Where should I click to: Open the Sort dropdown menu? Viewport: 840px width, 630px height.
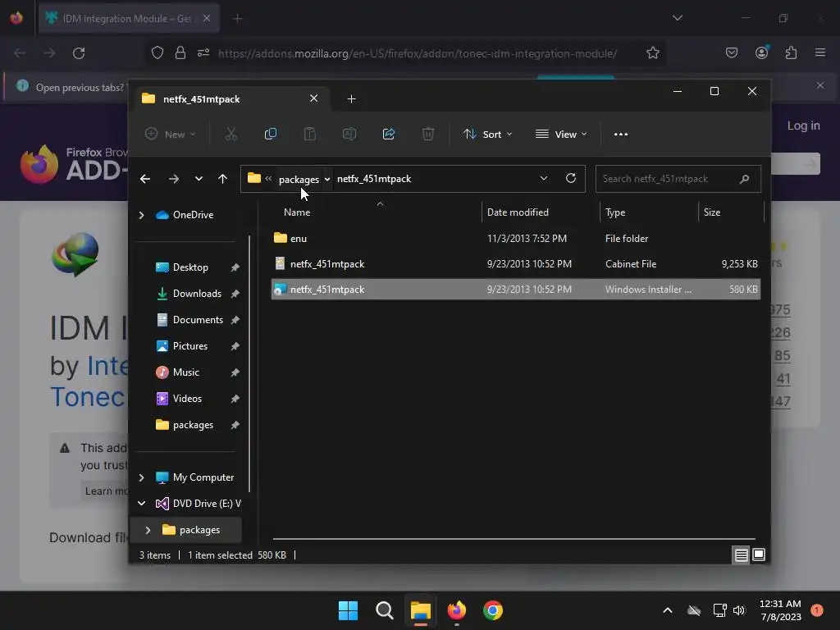[487, 134]
